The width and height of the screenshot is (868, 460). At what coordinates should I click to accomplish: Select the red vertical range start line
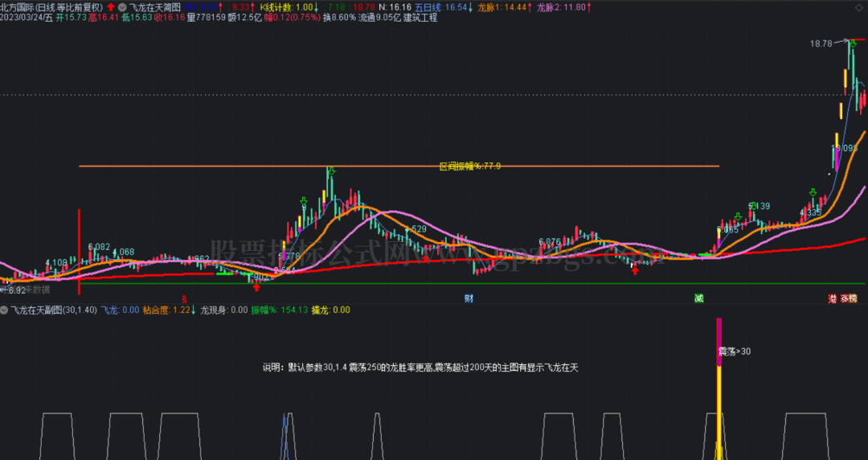coord(79,252)
